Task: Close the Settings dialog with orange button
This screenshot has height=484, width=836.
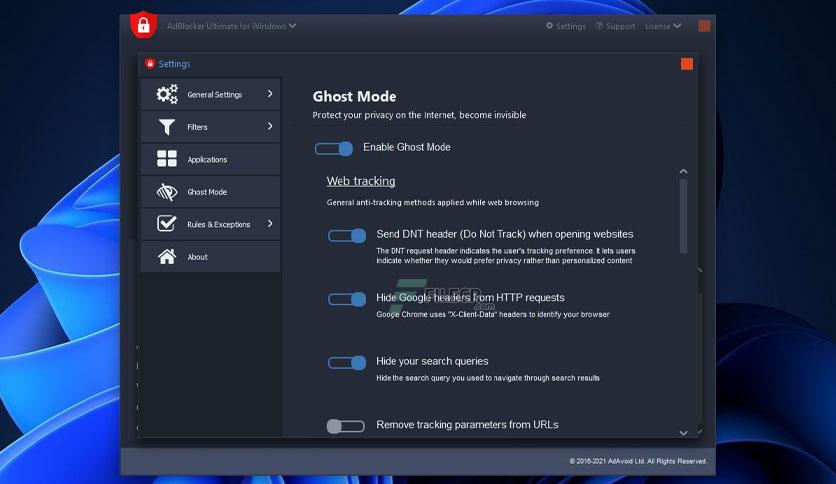Action: coord(687,64)
